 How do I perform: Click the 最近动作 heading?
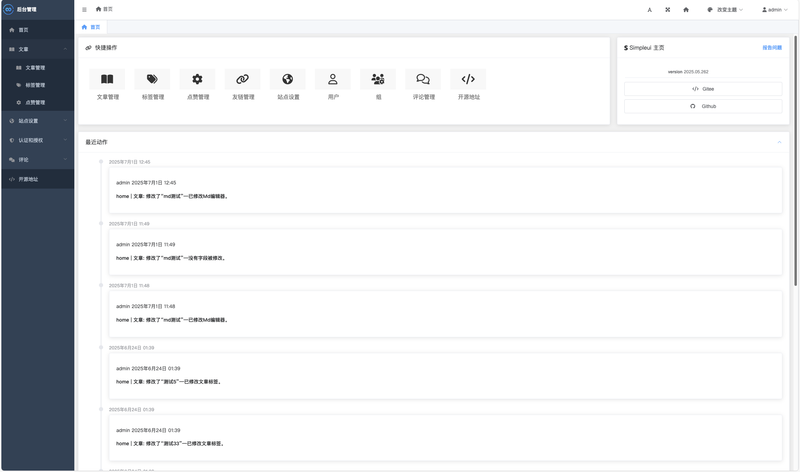click(96, 142)
